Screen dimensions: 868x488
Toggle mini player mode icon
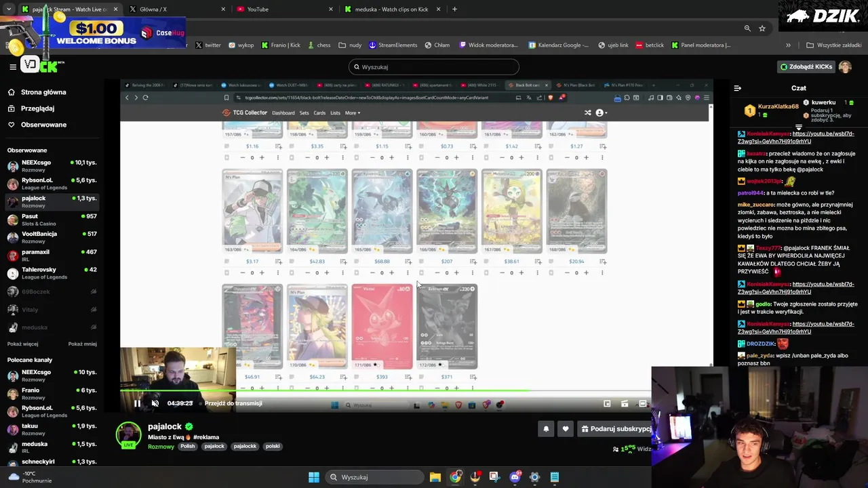(x=607, y=403)
